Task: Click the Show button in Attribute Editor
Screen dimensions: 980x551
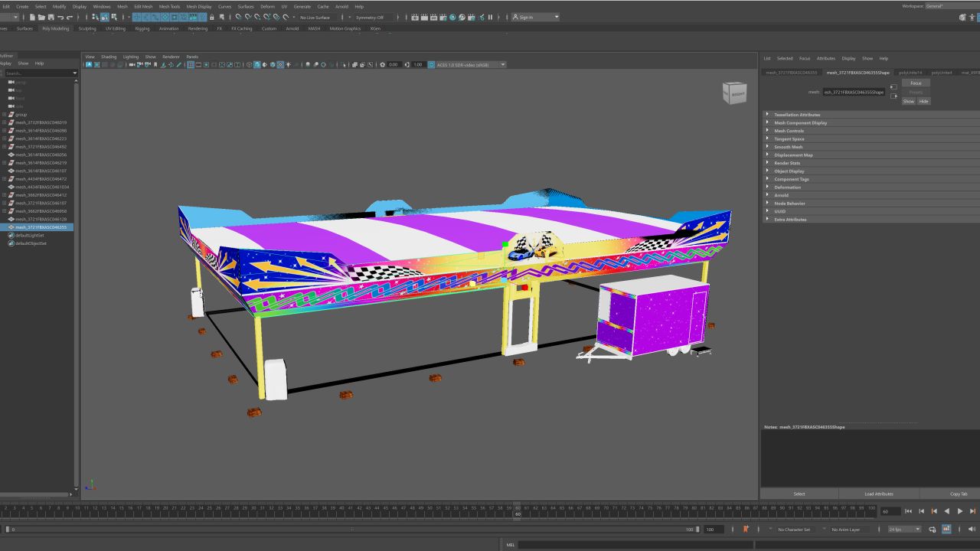Action: coord(908,101)
